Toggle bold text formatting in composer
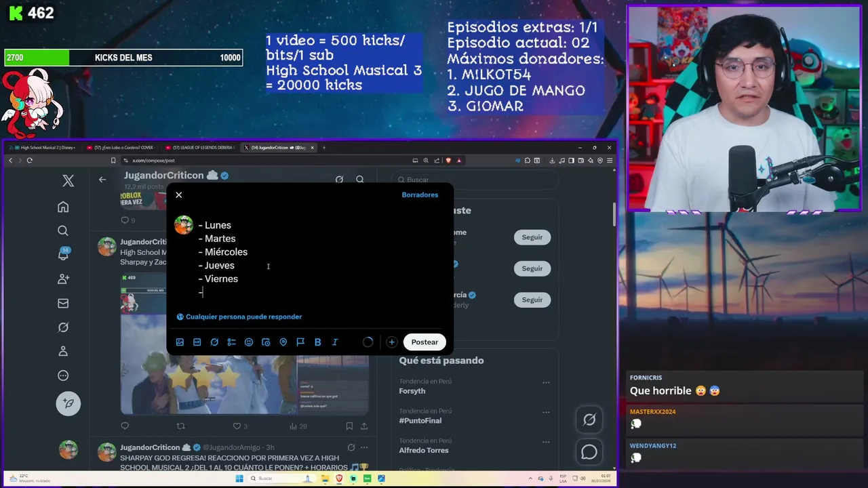This screenshot has height=488, width=868. [317, 342]
